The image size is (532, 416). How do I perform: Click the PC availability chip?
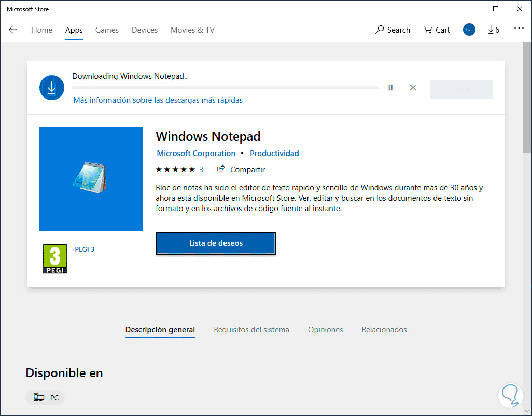45,397
